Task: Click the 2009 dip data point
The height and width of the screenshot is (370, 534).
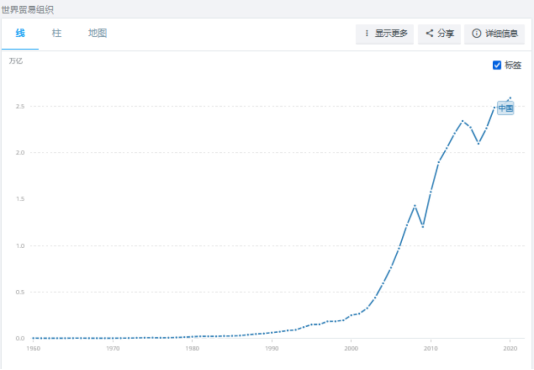Action: coord(423,227)
